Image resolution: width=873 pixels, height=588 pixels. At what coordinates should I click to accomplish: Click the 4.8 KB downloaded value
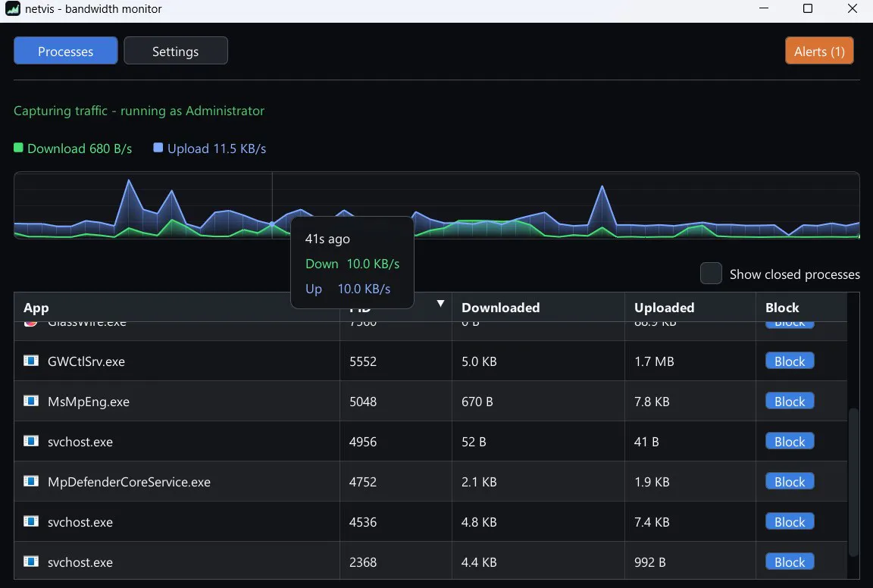(479, 522)
